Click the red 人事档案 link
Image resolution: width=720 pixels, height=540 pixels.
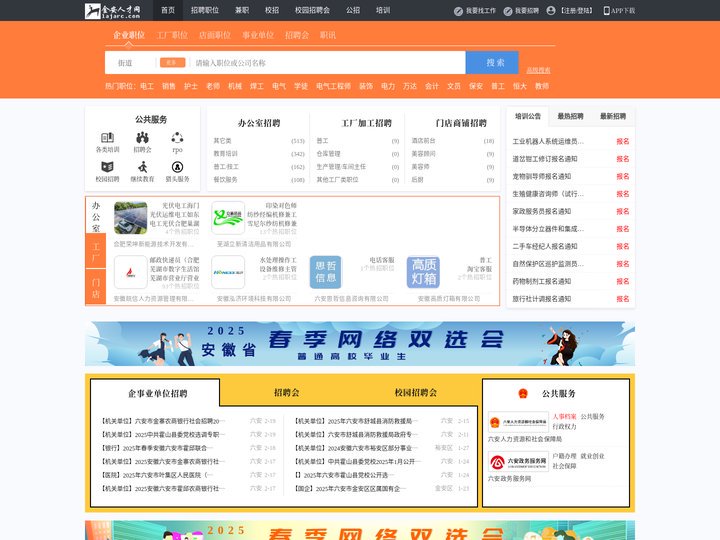coord(564,416)
